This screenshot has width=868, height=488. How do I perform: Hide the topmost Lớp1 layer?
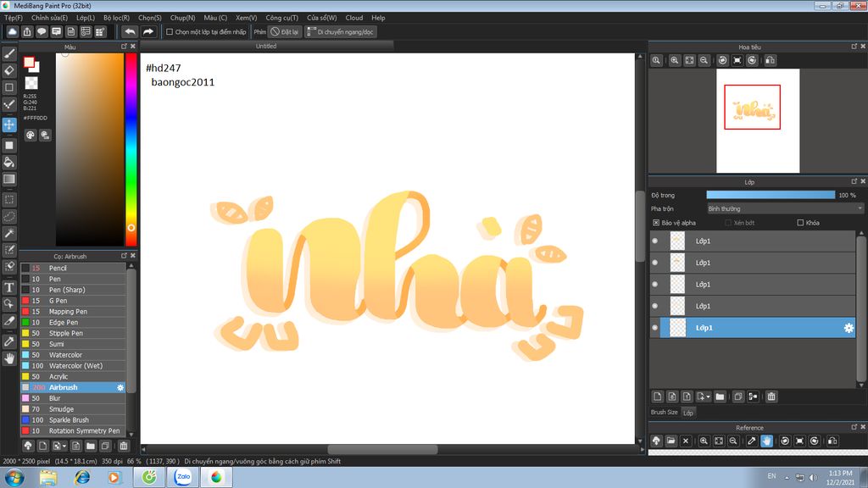655,241
